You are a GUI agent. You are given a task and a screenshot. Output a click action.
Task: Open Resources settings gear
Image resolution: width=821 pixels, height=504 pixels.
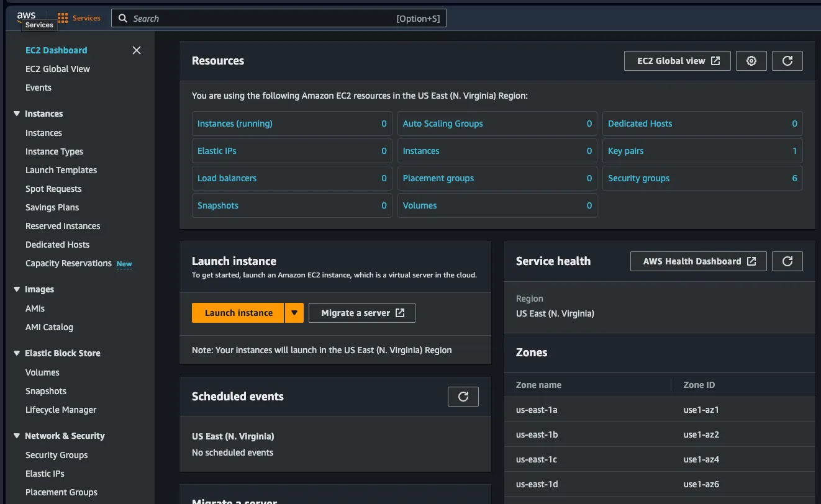tap(751, 61)
